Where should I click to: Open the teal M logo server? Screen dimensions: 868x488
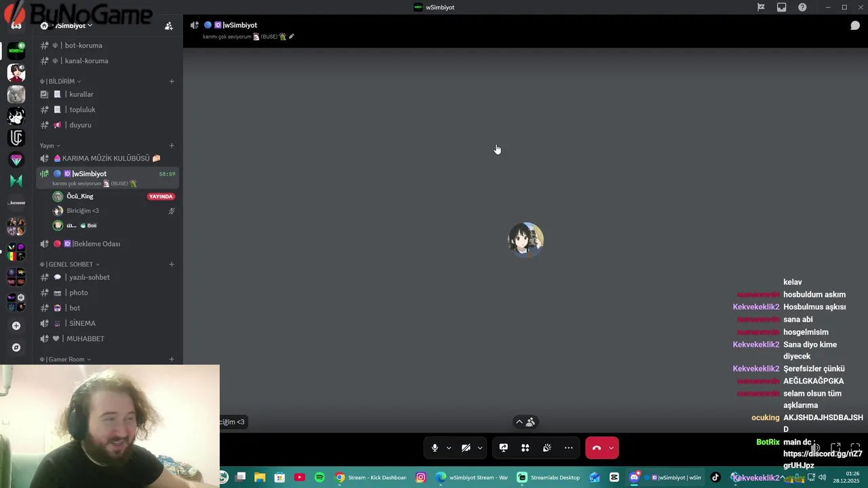click(x=16, y=181)
